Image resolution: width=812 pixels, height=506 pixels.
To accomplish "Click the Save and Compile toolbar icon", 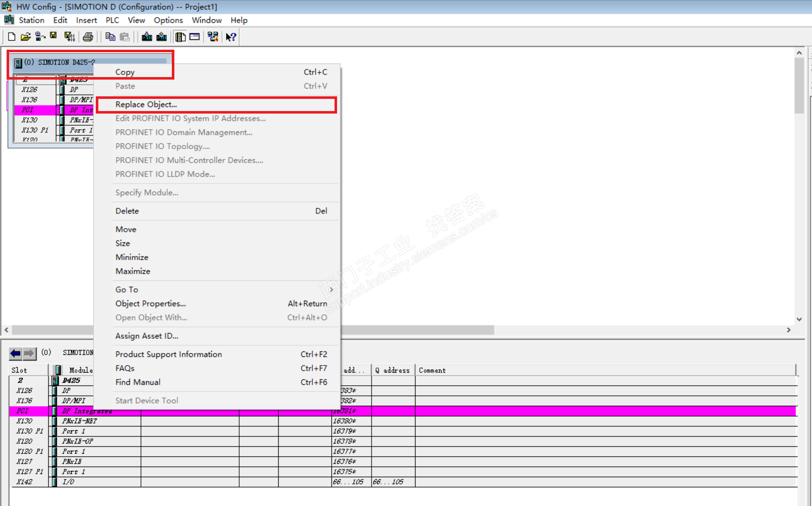I will [x=69, y=37].
